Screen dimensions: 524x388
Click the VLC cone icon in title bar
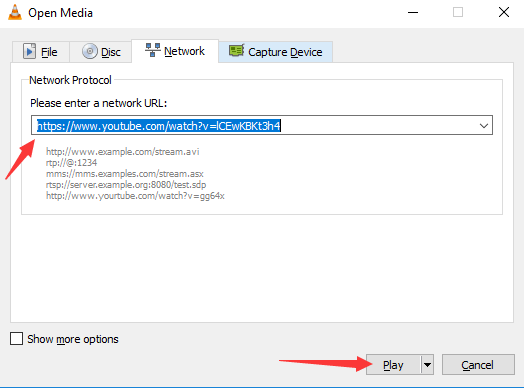point(15,13)
